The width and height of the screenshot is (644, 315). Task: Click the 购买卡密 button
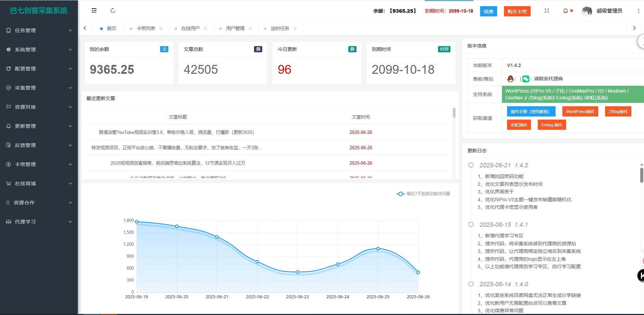517,11
